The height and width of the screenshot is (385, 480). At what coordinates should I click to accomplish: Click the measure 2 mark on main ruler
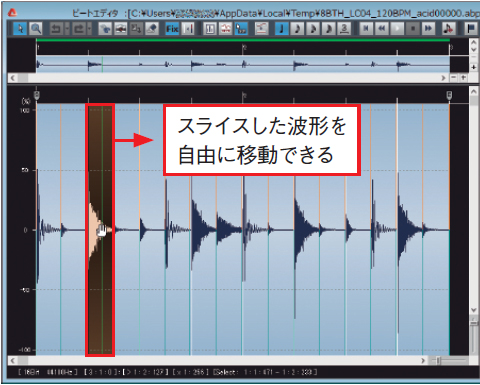244,96
